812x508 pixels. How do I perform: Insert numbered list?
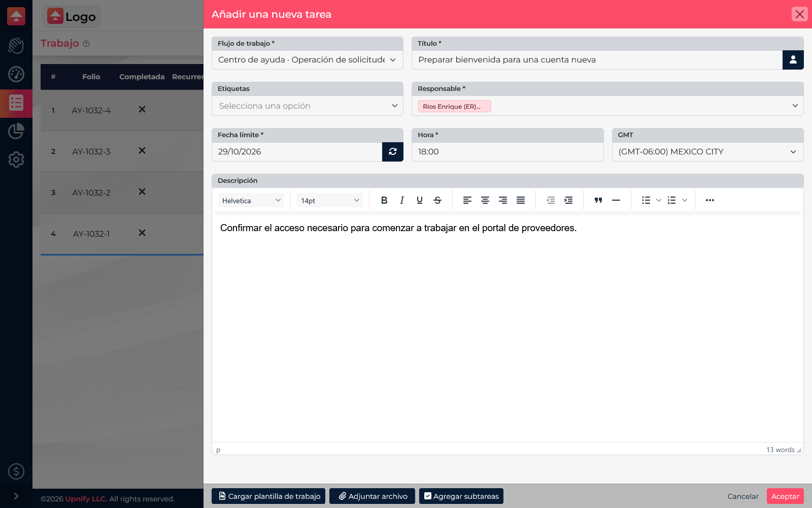click(672, 200)
